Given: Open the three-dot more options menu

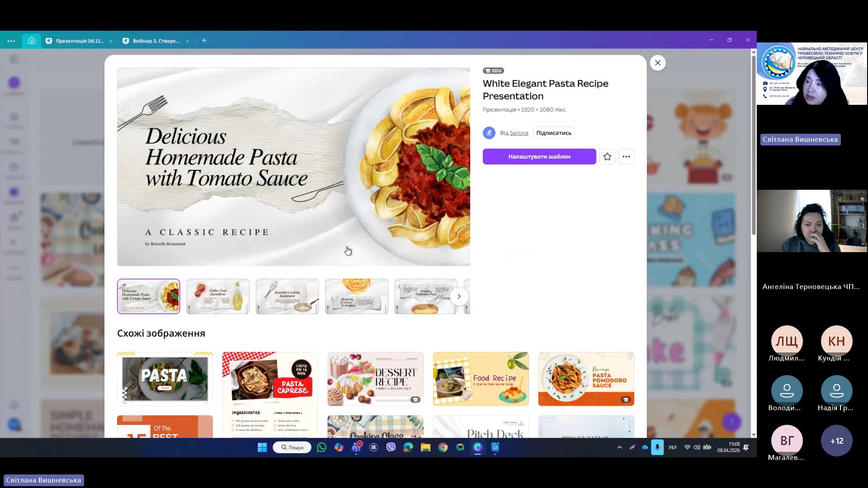Looking at the screenshot, I should [626, 157].
